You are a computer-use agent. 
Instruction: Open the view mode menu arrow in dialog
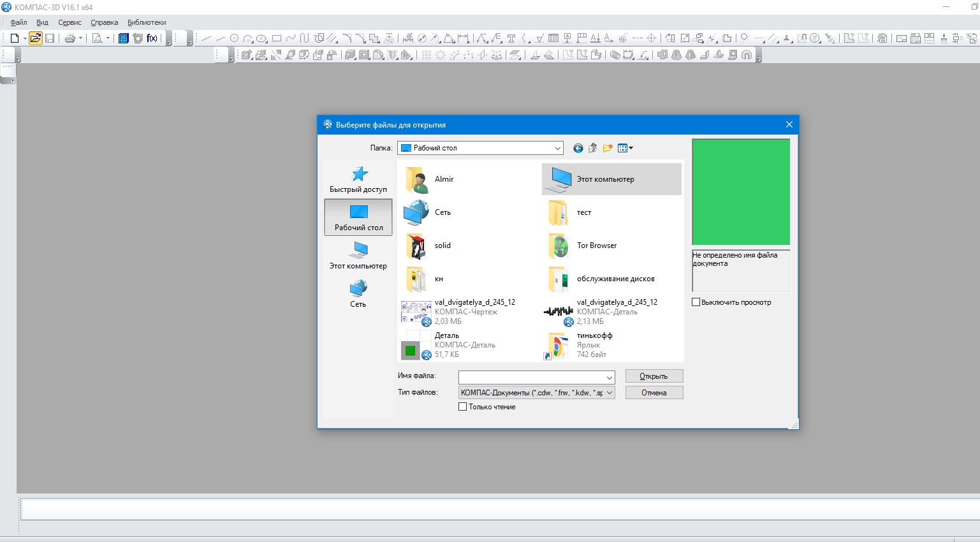(631, 148)
